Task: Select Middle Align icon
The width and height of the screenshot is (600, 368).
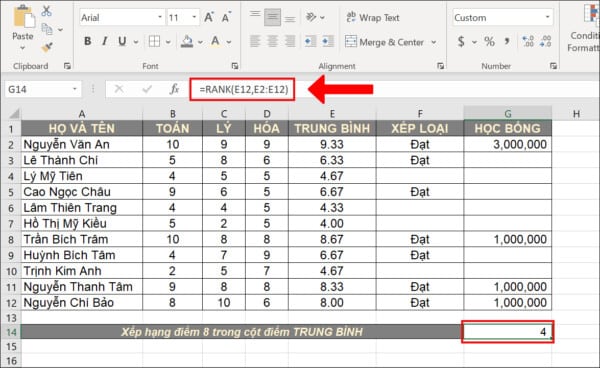Action: [x=272, y=17]
